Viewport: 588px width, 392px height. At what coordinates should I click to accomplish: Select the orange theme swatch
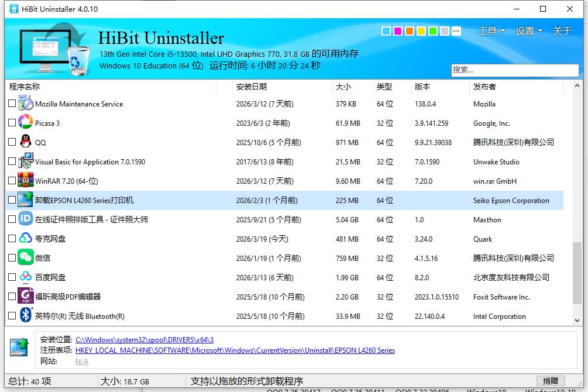[410, 31]
